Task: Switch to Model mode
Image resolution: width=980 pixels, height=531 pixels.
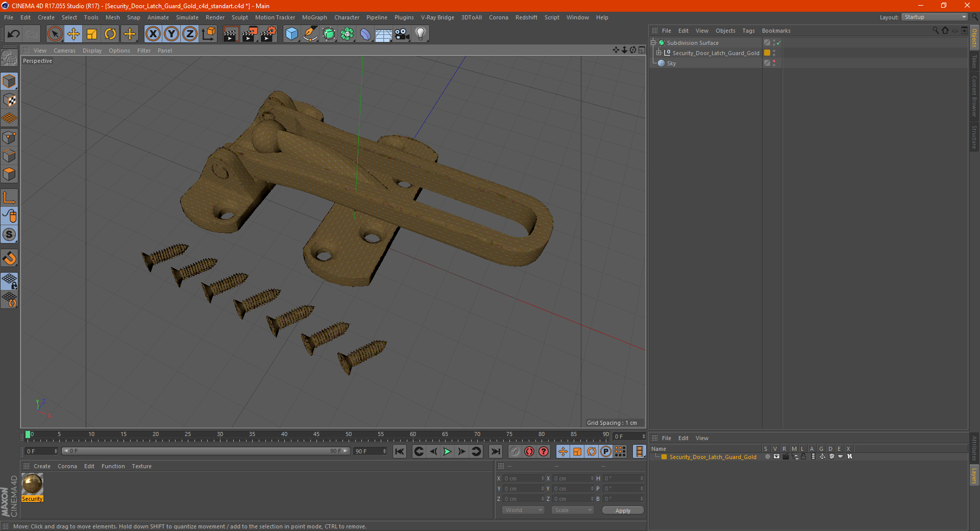Action: 9,81
